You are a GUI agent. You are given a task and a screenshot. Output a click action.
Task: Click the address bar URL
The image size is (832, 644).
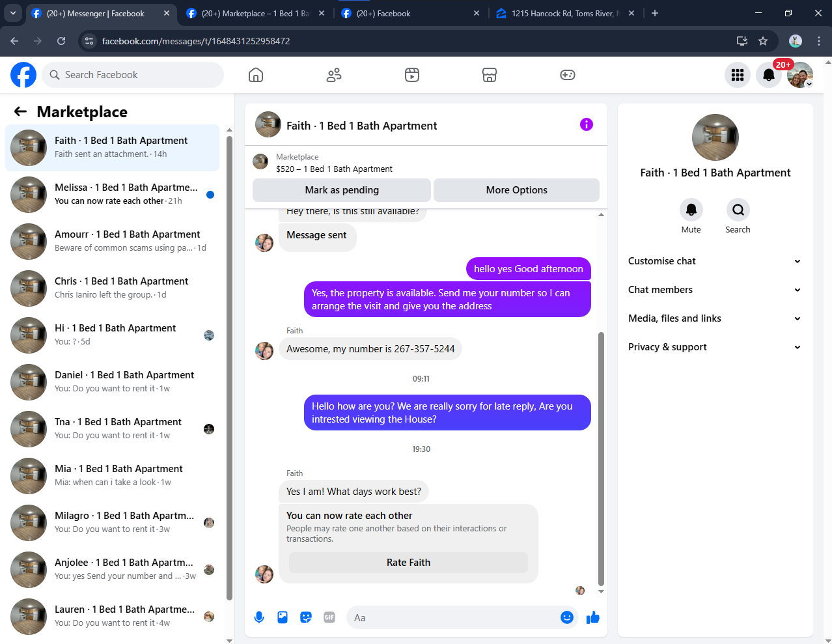click(196, 41)
